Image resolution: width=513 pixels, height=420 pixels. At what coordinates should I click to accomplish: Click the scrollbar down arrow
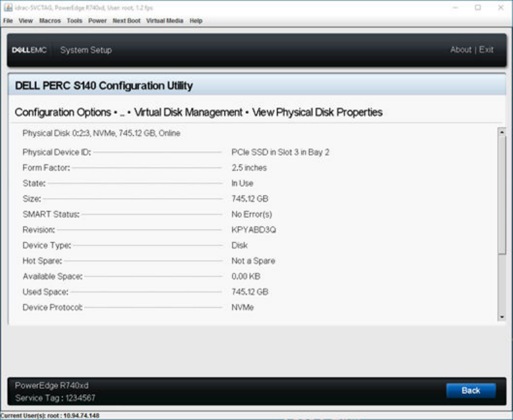pyautogui.click(x=501, y=317)
